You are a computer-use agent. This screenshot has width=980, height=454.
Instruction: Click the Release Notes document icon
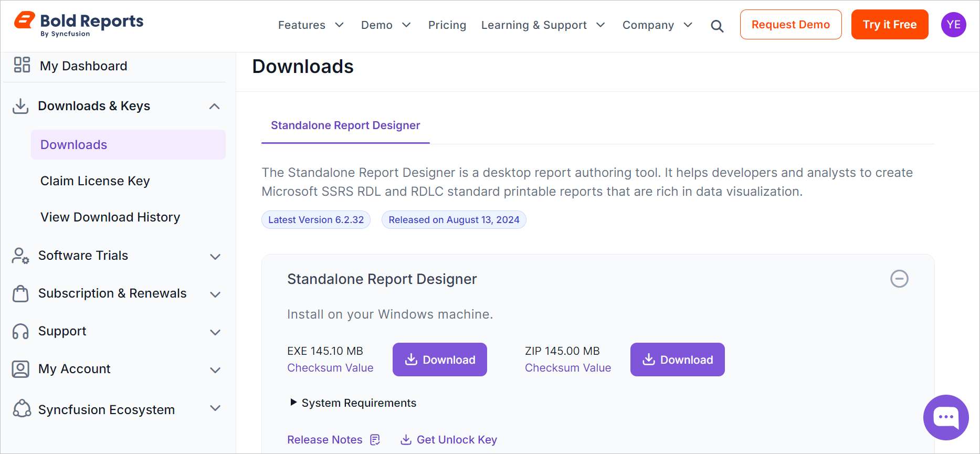click(375, 440)
